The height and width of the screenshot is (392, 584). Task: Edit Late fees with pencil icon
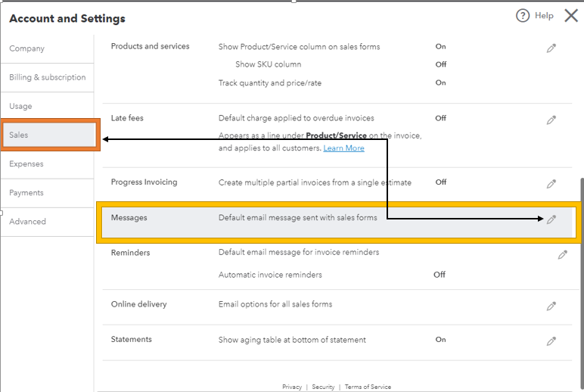coord(551,120)
